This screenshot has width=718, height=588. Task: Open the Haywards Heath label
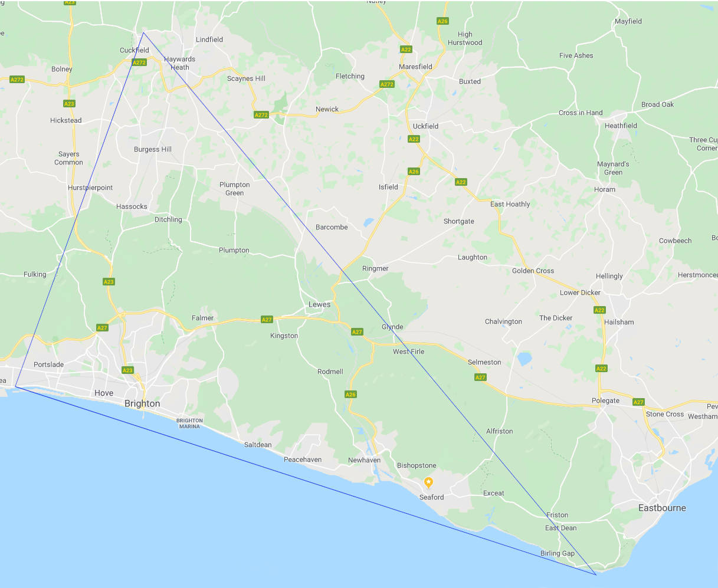coord(180,63)
